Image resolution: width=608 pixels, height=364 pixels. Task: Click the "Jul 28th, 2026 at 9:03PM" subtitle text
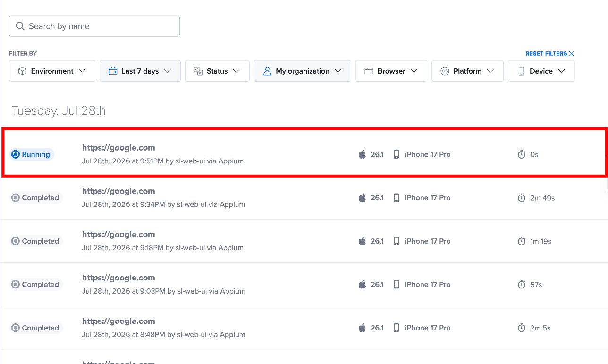click(124, 291)
